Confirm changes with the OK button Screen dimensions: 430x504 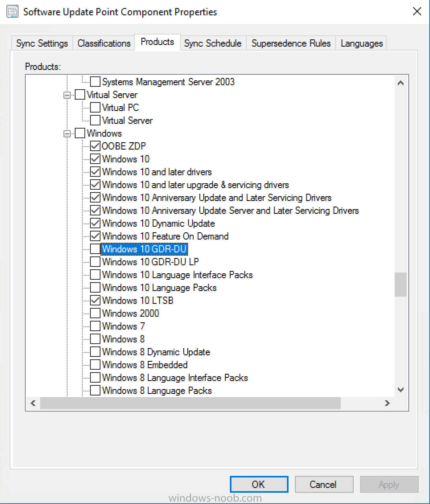coord(259,484)
